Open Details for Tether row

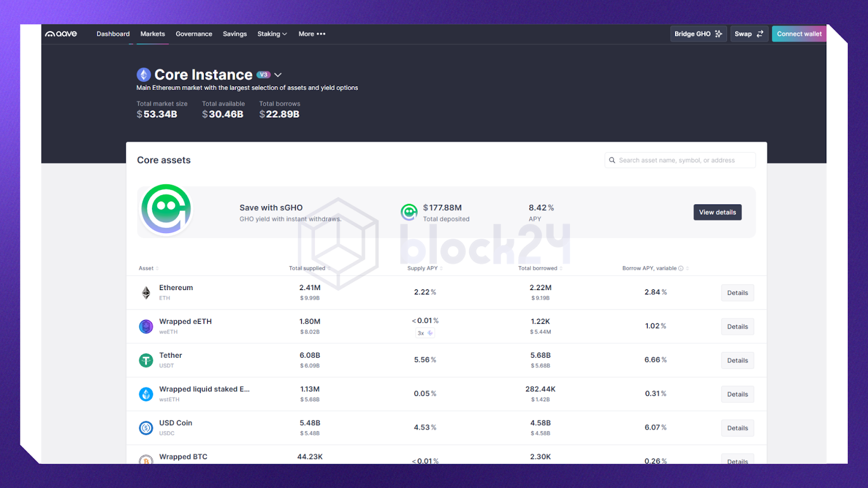tap(737, 361)
